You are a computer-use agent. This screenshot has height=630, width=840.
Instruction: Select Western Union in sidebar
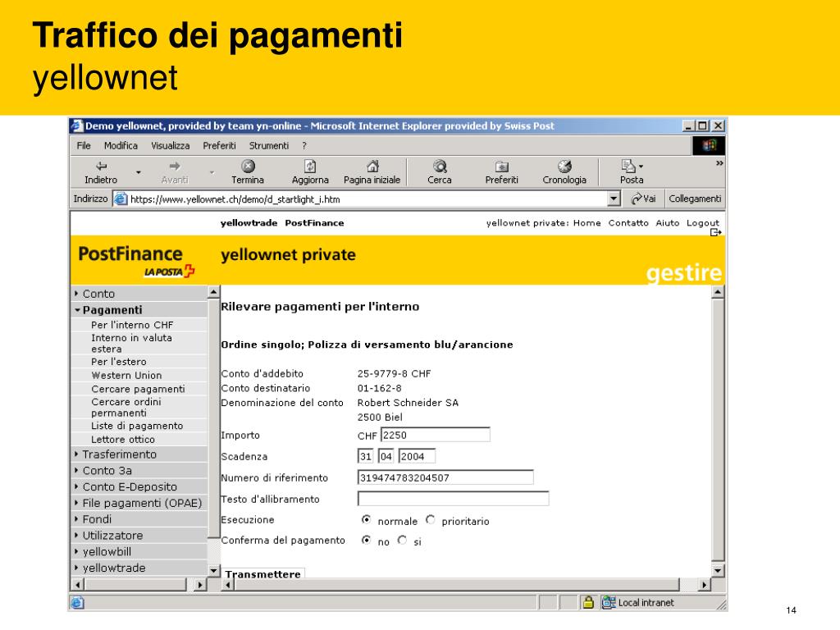point(126,375)
